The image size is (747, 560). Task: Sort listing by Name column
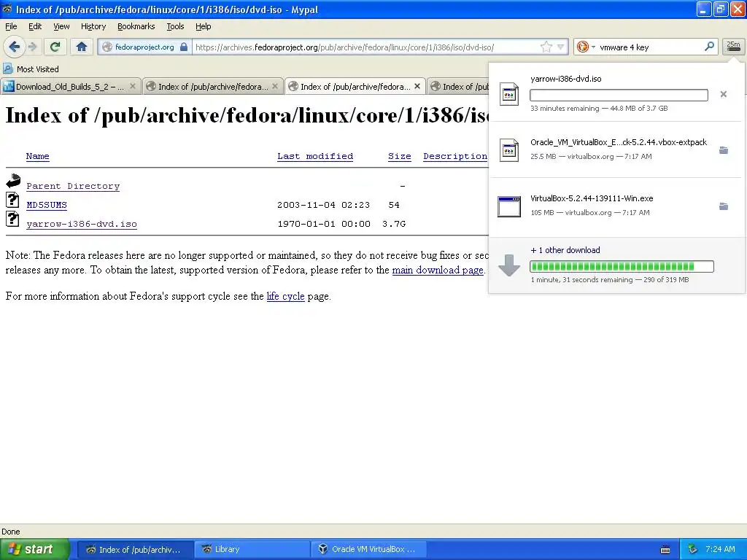[x=38, y=156]
